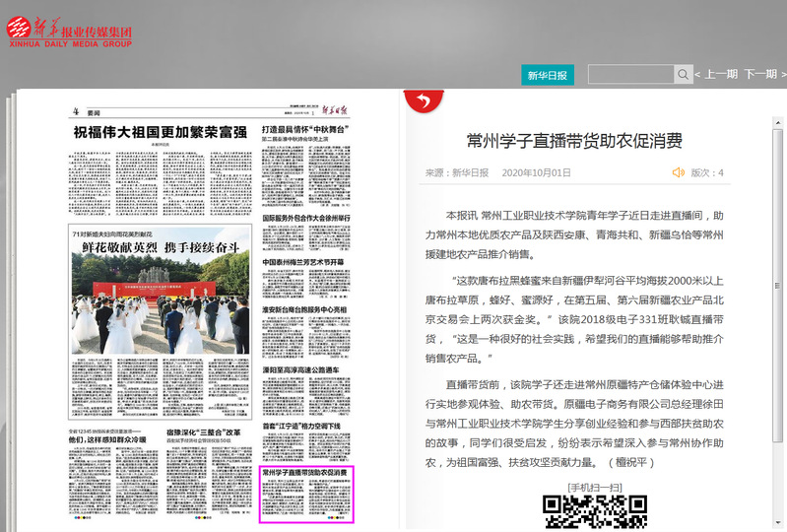Click the 新华日报 button
Viewport: 787px width, 532px height.
547,76
